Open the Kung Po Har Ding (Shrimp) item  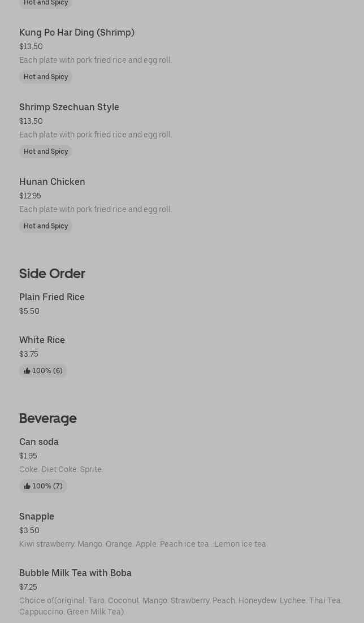coord(77,32)
